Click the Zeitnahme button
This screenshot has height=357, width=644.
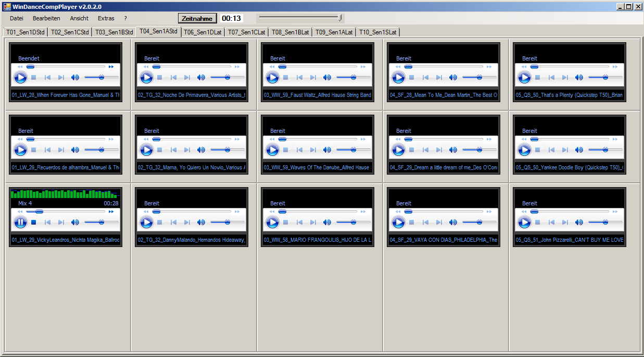(x=197, y=18)
